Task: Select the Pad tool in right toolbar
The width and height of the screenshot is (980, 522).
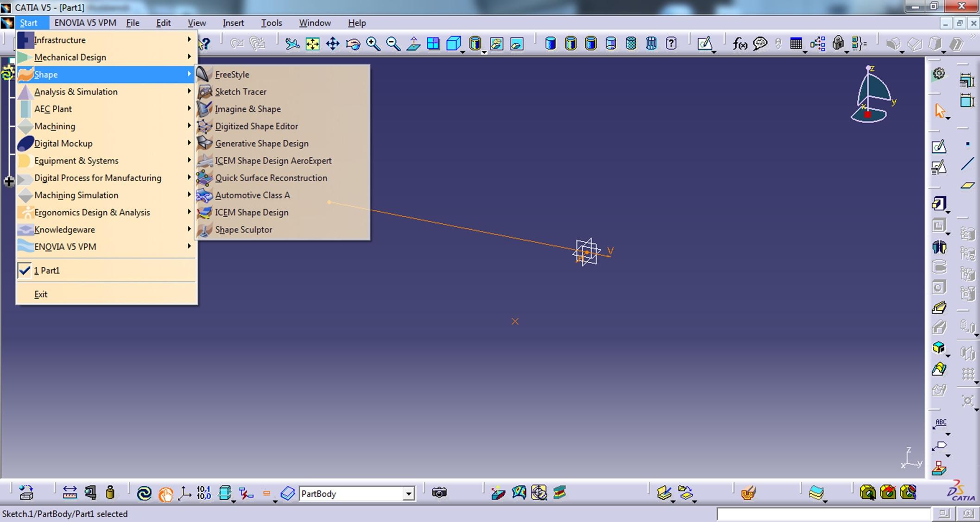Action: (x=939, y=204)
